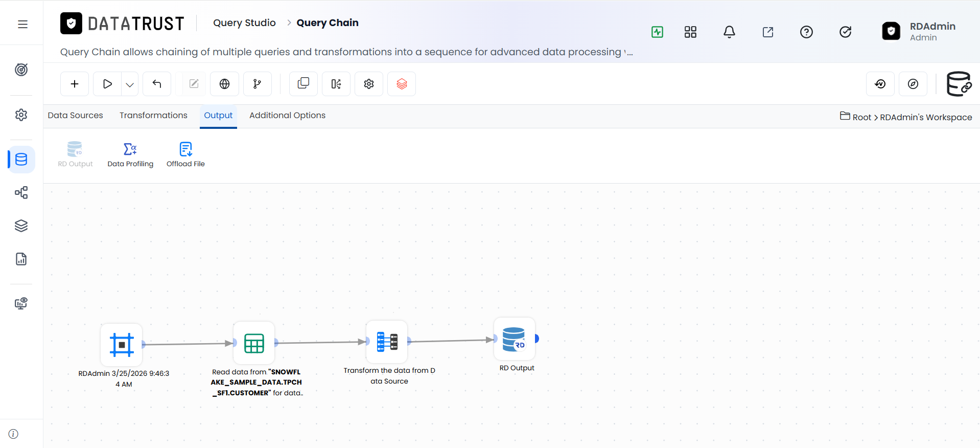This screenshot has width=980, height=448.
Task: Open the RDAdmin user profile menu
Action: [x=919, y=31]
